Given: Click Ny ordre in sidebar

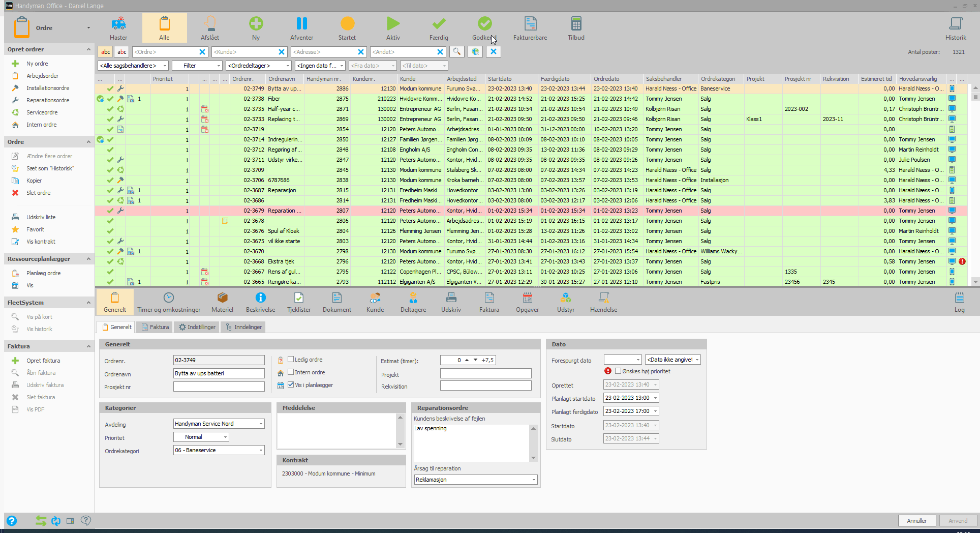Looking at the screenshot, I should [x=37, y=64].
